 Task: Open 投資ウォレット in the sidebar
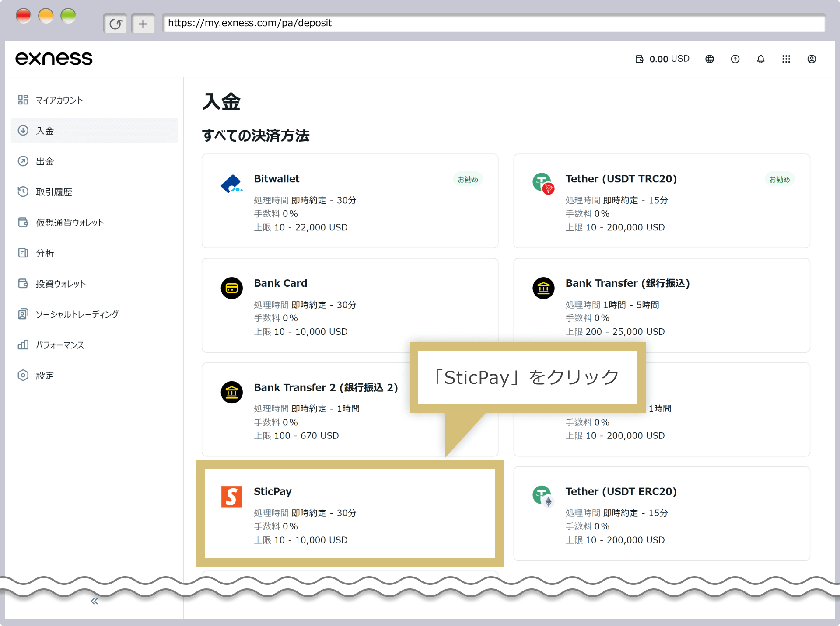coord(94,284)
